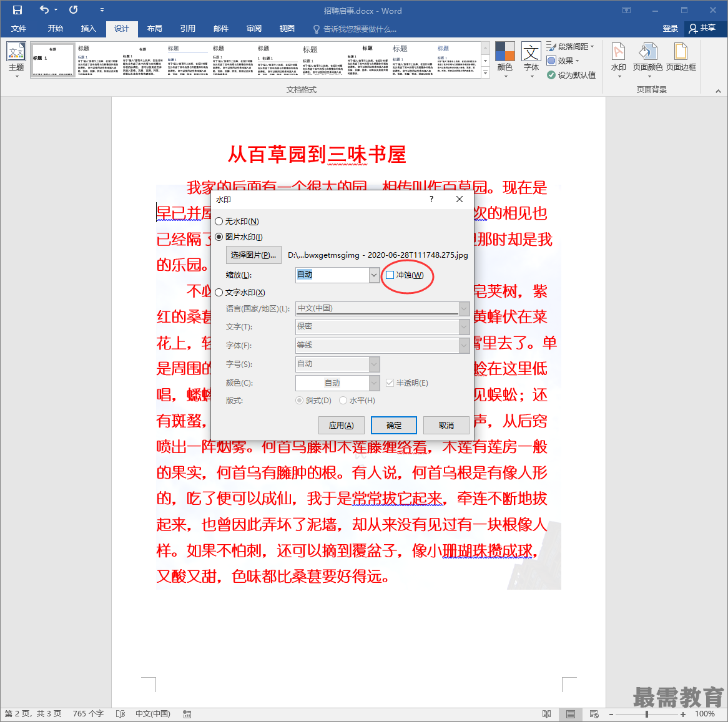Image resolution: width=728 pixels, height=722 pixels.
Task: Click zoom out minus button
Action: 611,714
